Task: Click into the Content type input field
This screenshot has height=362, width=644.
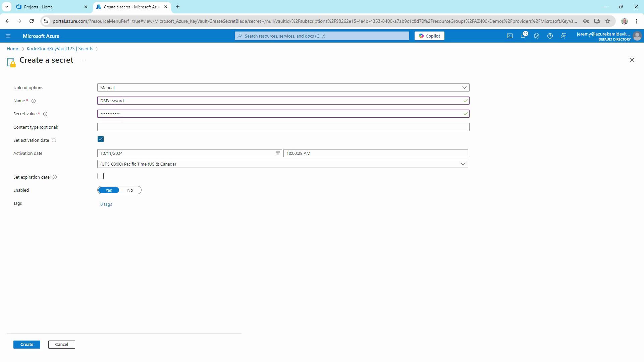Action: point(283,127)
